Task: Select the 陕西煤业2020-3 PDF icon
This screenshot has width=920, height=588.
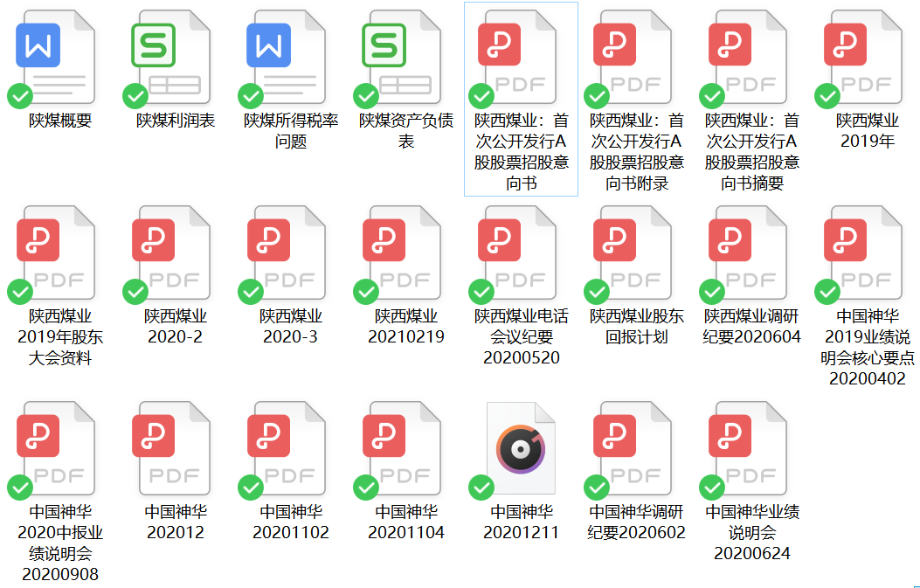Action: point(287,252)
